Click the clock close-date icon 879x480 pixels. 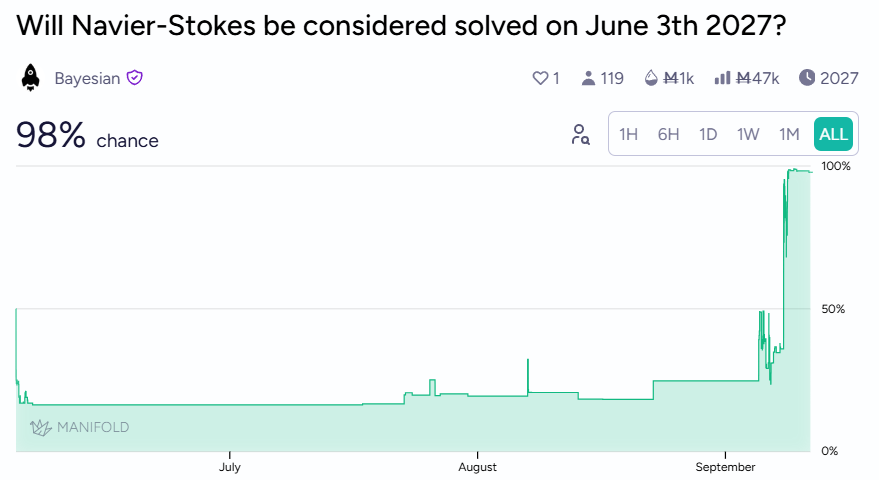pos(807,77)
